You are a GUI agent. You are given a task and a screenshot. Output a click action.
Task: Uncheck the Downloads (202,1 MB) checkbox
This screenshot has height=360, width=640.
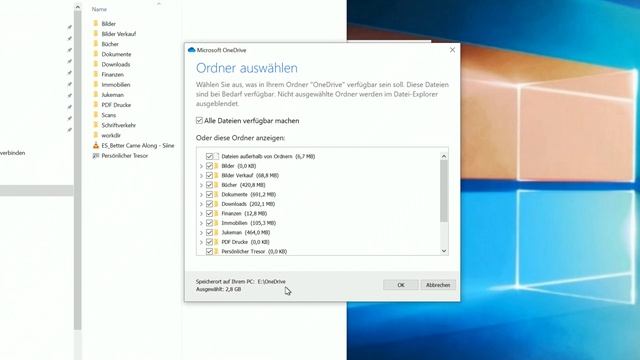(x=209, y=204)
